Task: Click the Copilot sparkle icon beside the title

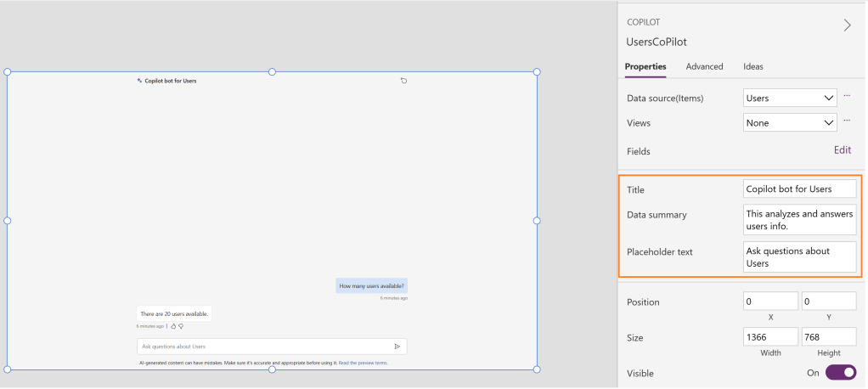Action: point(139,81)
